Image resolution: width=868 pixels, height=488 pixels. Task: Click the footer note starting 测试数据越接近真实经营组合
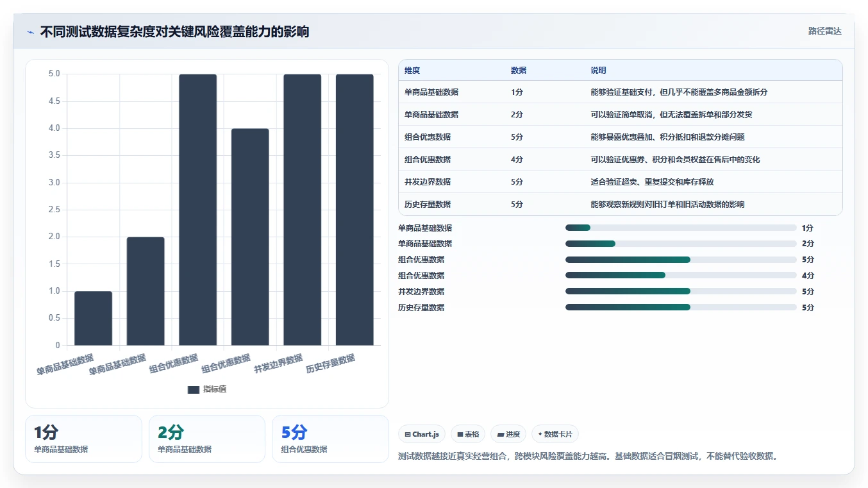pyautogui.click(x=588, y=457)
